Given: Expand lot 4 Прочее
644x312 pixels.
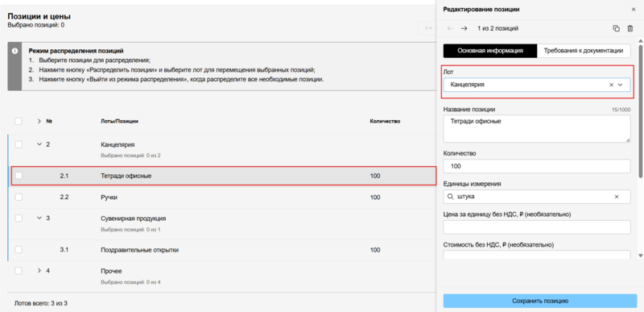Looking at the screenshot, I should tap(39, 271).
